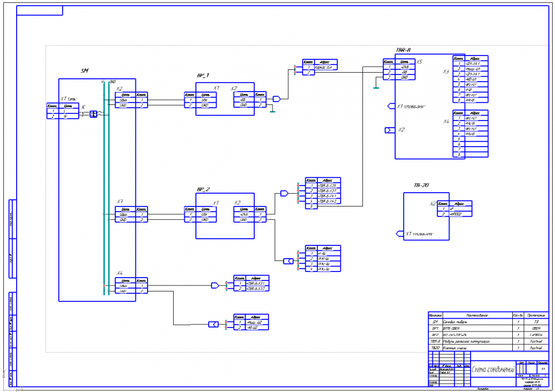Viewport: 555px width, 392px height.
Task: Select the BP_2 block title label
Action: tap(203, 189)
